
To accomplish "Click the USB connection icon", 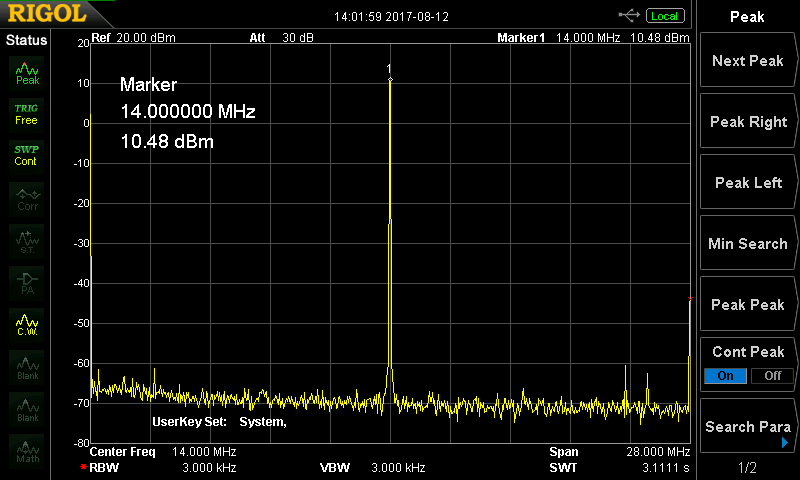I will [629, 16].
